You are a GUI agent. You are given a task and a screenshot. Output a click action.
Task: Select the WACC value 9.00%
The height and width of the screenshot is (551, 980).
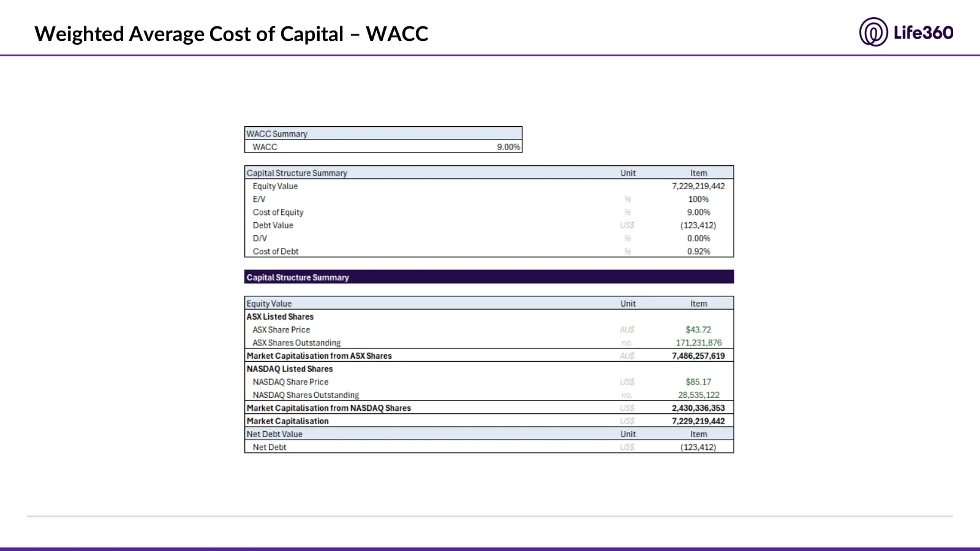(x=508, y=147)
